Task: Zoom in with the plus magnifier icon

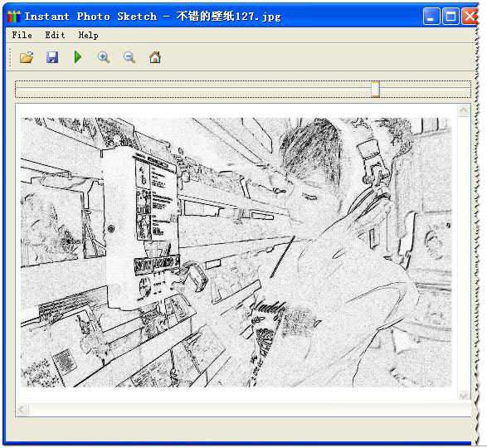Action: tap(104, 57)
